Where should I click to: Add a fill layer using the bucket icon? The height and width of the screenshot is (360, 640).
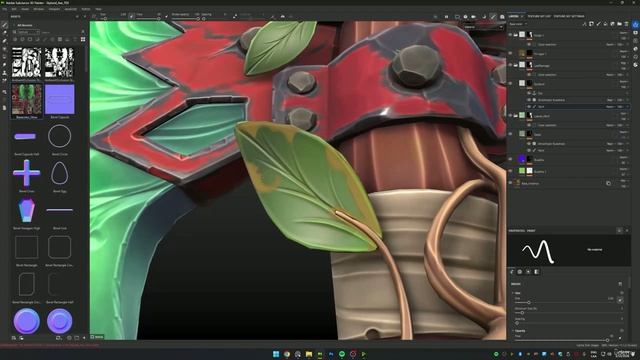click(605, 24)
